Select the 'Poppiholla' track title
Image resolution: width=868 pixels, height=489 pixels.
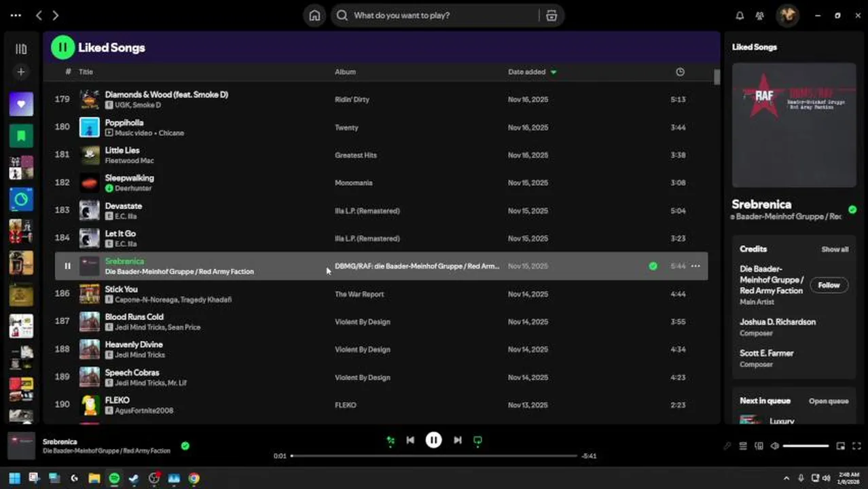pos(124,122)
